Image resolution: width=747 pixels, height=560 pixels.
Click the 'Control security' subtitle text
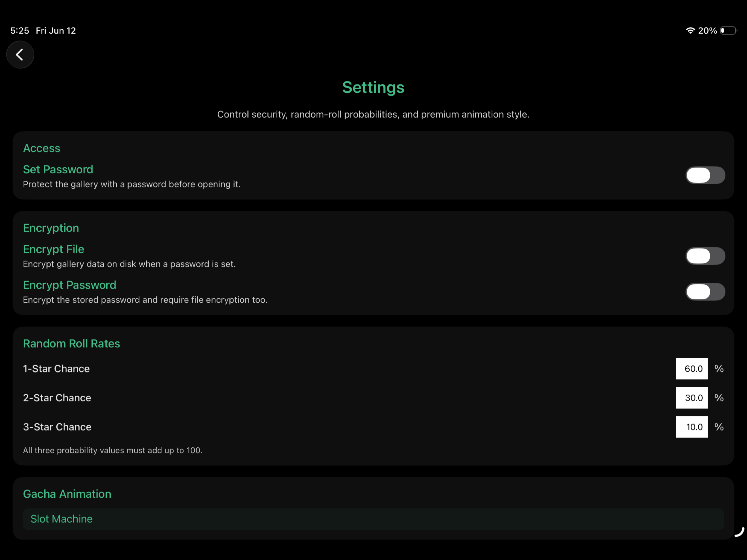tap(373, 115)
